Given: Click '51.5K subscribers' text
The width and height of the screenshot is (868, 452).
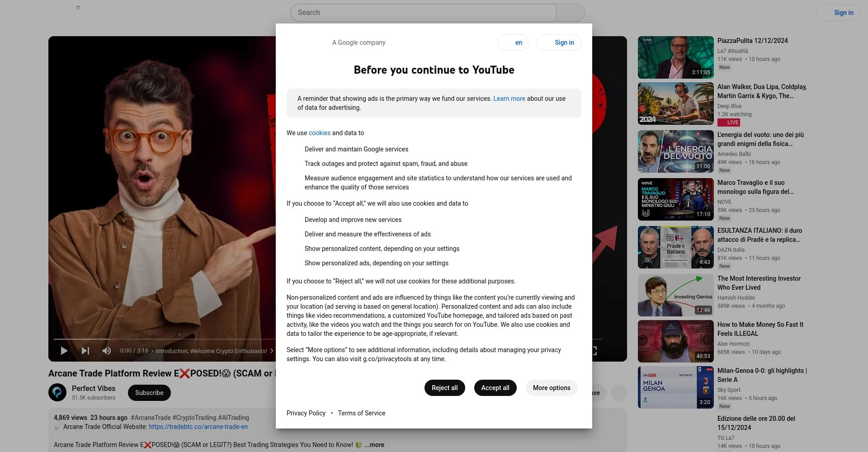Looking at the screenshot, I should pyautogui.click(x=94, y=398).
